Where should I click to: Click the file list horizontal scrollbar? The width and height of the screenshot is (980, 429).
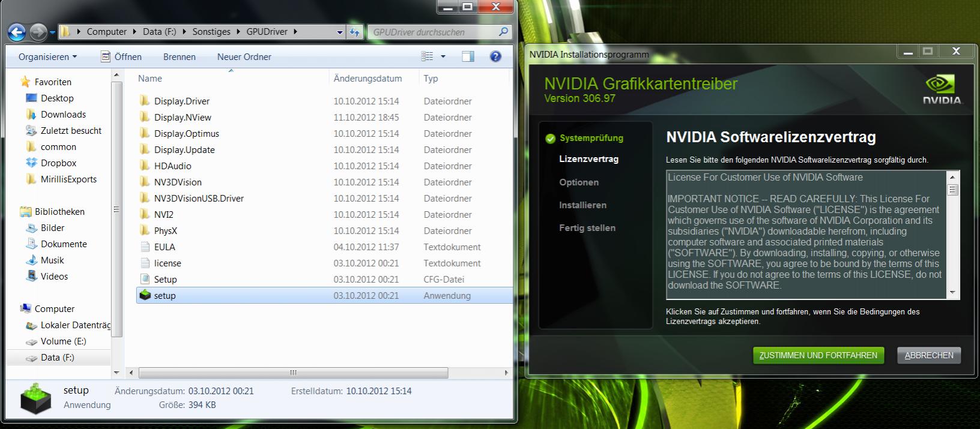coord(293,373)
